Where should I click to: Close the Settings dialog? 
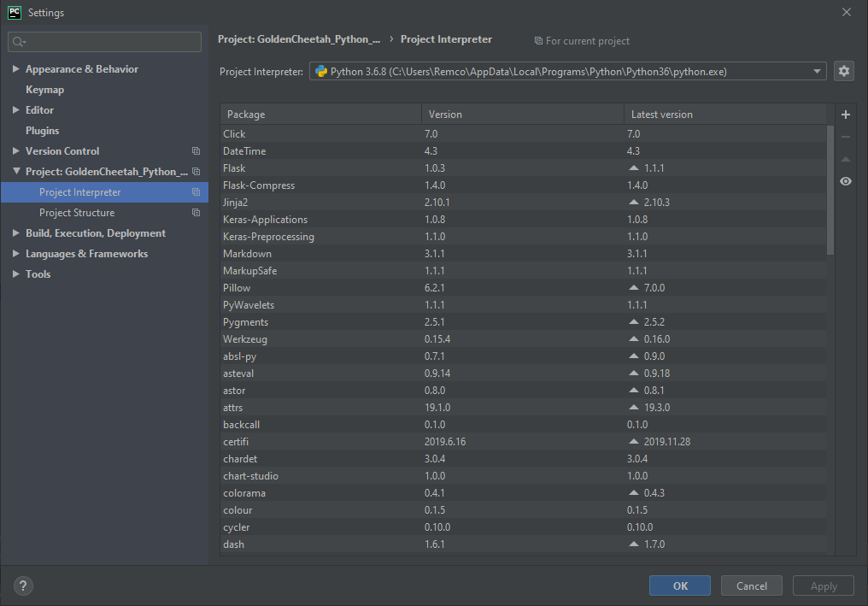tap(847, 12)
